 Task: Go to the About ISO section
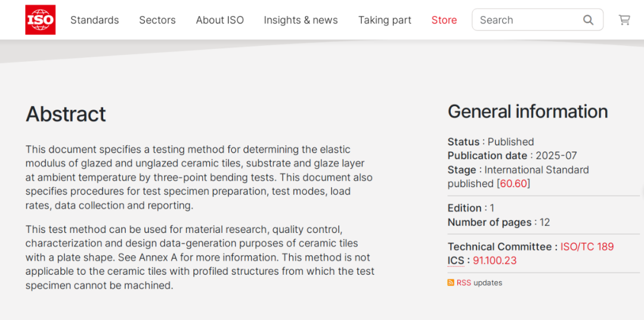tap(219, 20)
